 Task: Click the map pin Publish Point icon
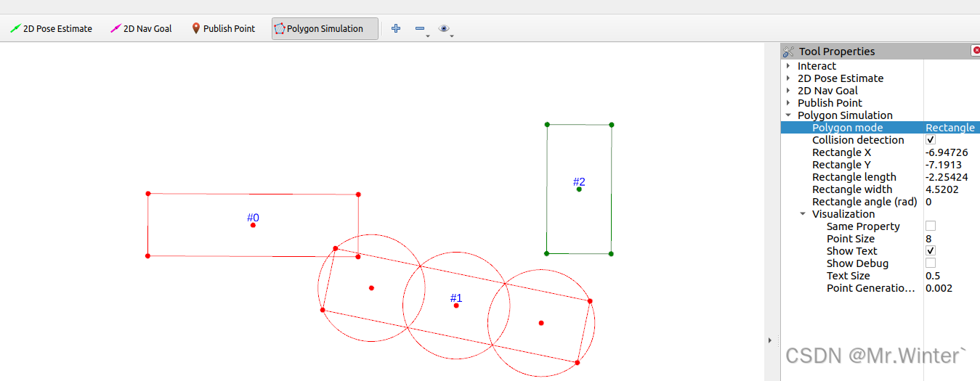pyautogui.click(x=195, y=29)
